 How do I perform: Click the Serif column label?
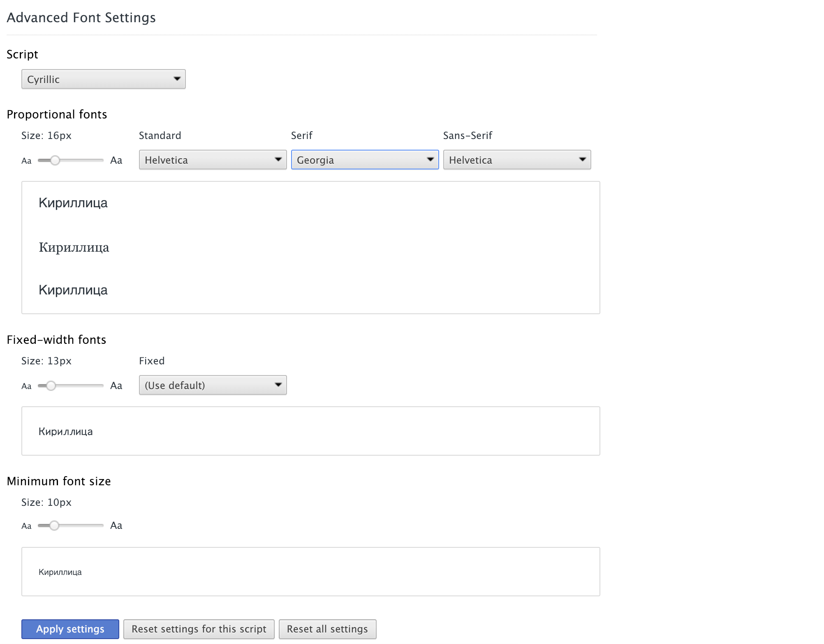(x=302, y=136)
